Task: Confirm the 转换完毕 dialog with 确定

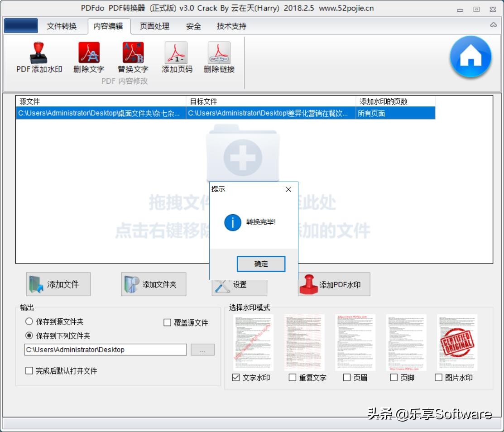Action: point(261,264)
